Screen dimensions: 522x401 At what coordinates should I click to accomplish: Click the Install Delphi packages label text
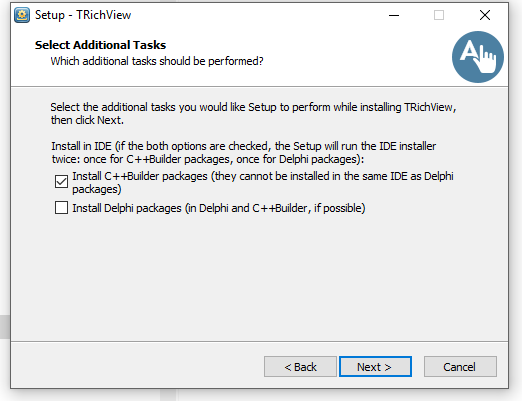click(x=219, y=208)
